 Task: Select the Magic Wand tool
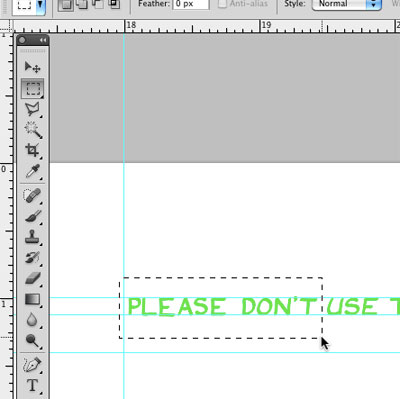click(x=33, y=130)
